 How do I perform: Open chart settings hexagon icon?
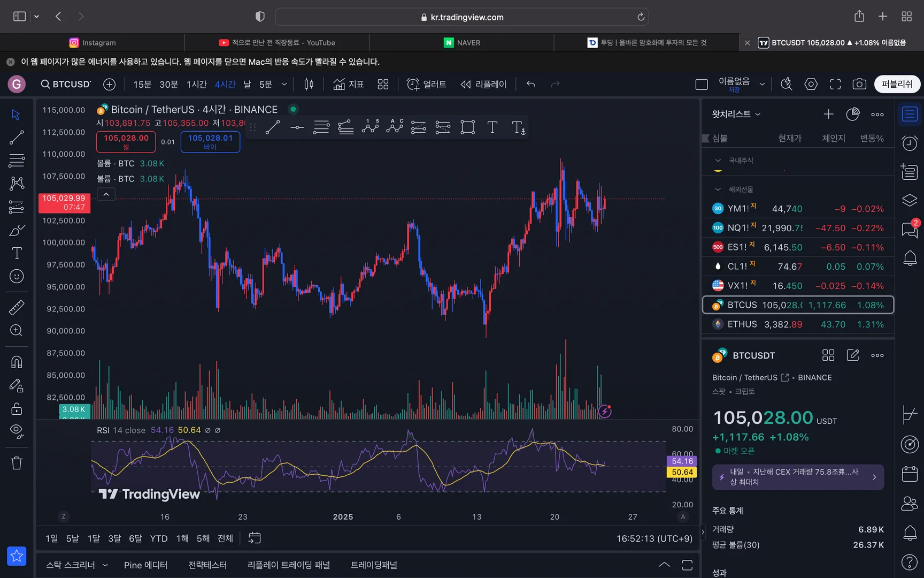tap(811, 84)
